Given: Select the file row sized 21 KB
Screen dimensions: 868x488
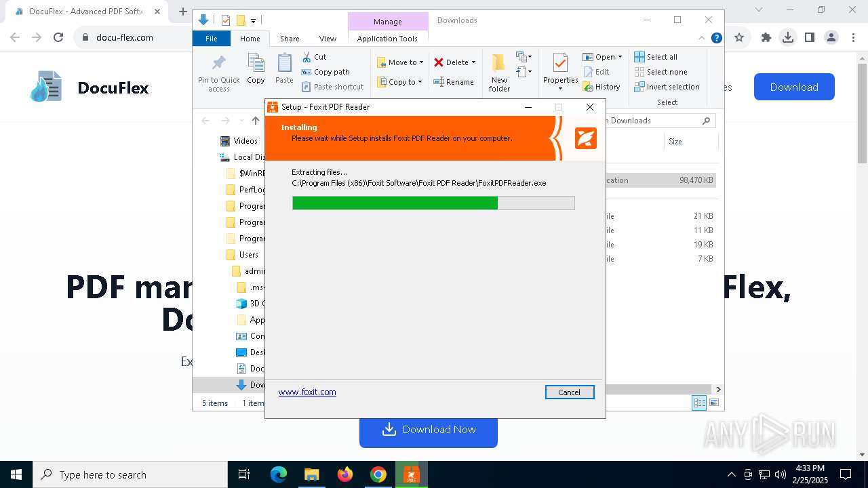Looking at the screenshot, I should (660, 216).
